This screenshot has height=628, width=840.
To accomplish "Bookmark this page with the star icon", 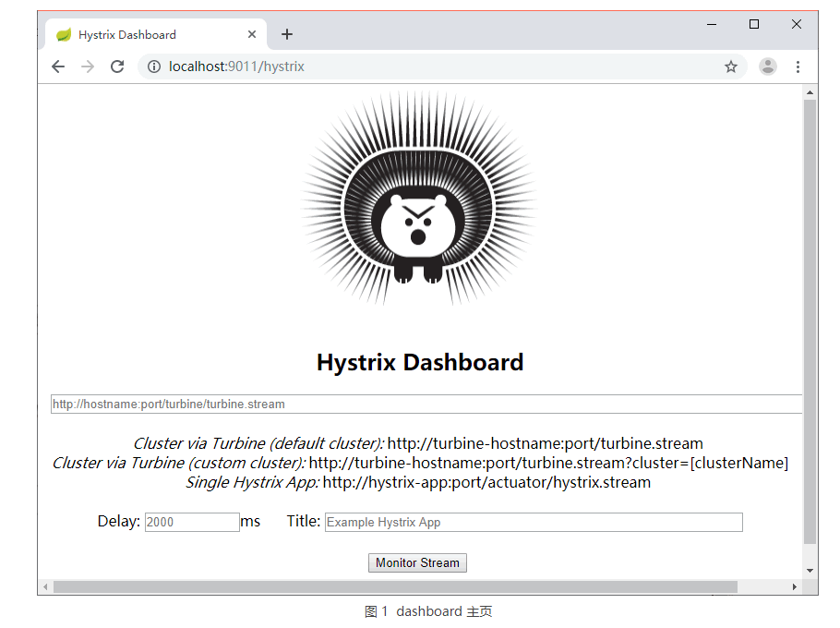I will (x=731, y=67).
